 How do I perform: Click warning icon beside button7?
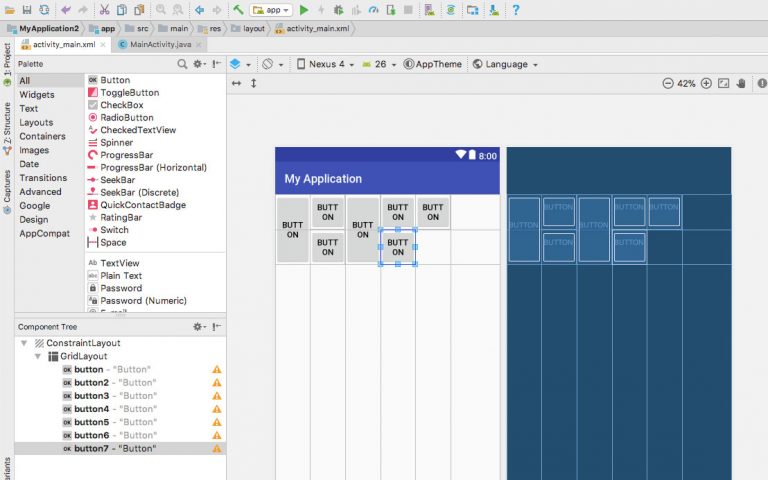point(216,449)
